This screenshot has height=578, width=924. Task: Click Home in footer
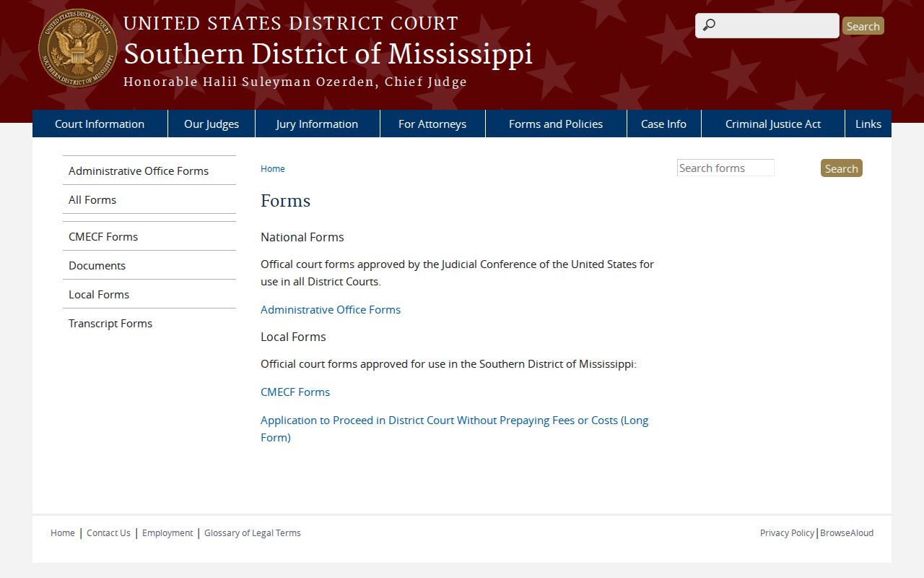63,532
